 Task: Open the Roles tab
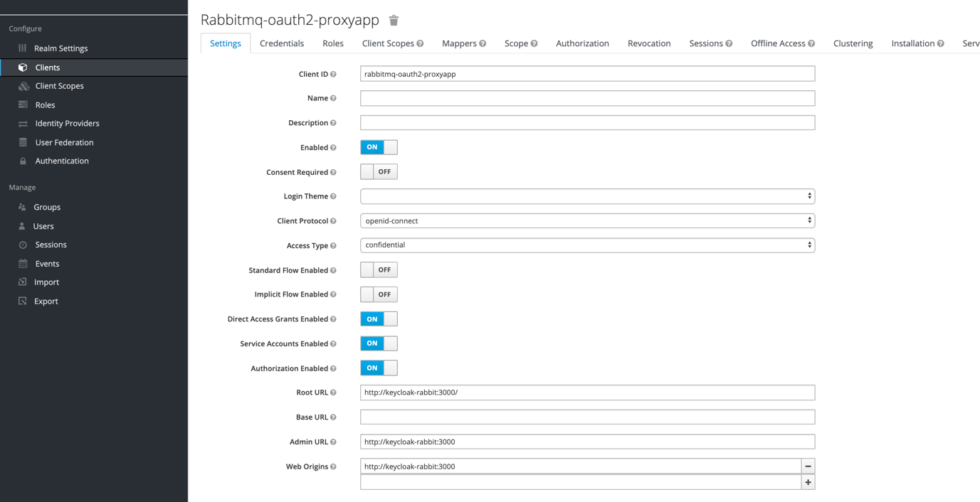pyautogui.click(x=333, y=43)
